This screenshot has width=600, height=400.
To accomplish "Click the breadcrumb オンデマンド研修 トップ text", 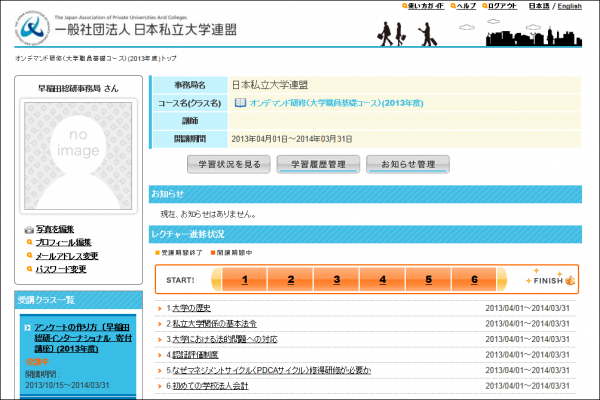I will pos(96,58).
